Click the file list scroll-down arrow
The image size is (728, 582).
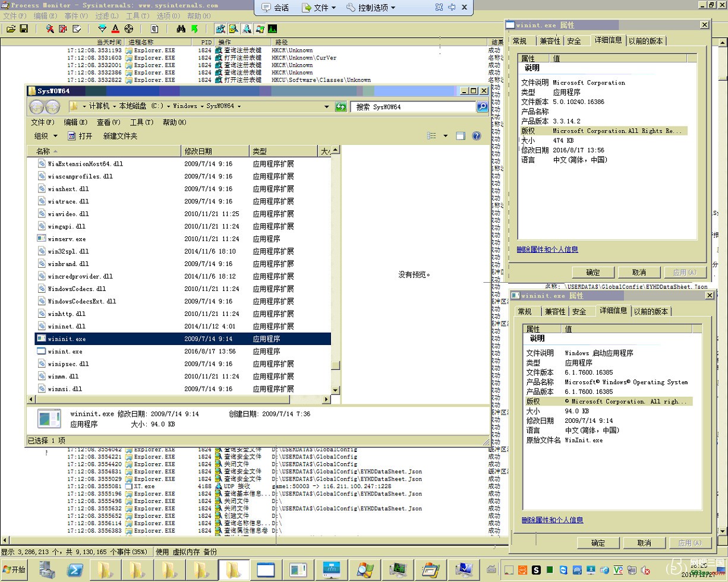point(336,390)
